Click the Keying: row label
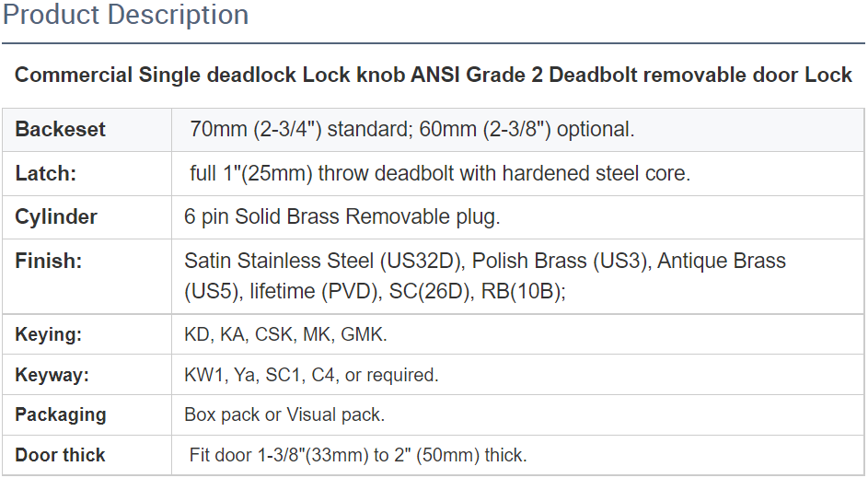 (x=49, y=335)
